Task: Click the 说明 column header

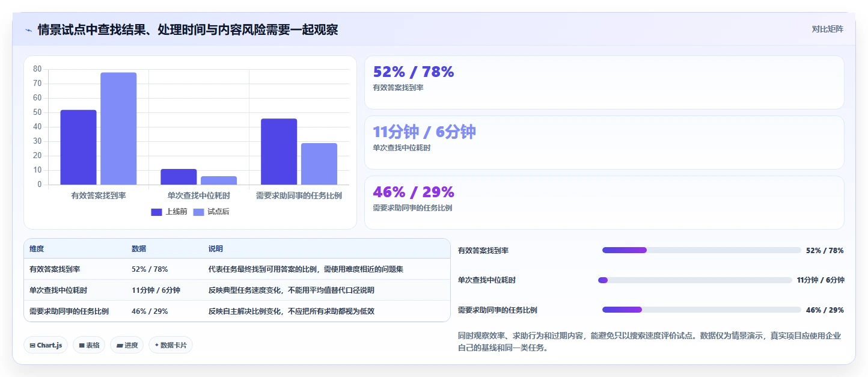Action: coord(216,249)
